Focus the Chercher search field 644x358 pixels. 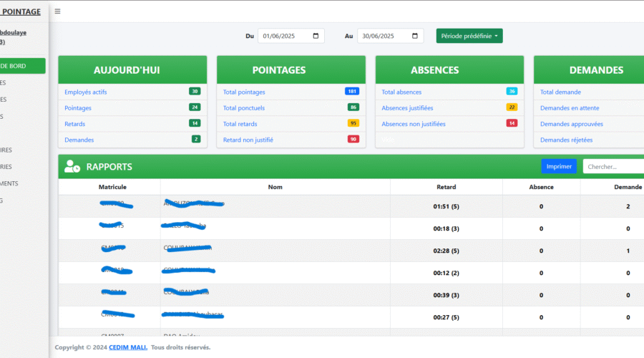point(613,167)
